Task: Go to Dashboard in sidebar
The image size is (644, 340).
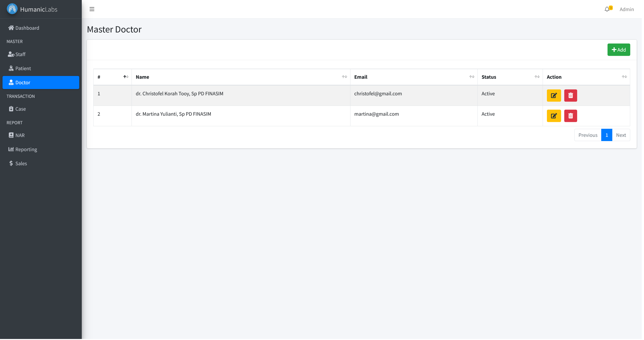Action: tap(27, 28)
